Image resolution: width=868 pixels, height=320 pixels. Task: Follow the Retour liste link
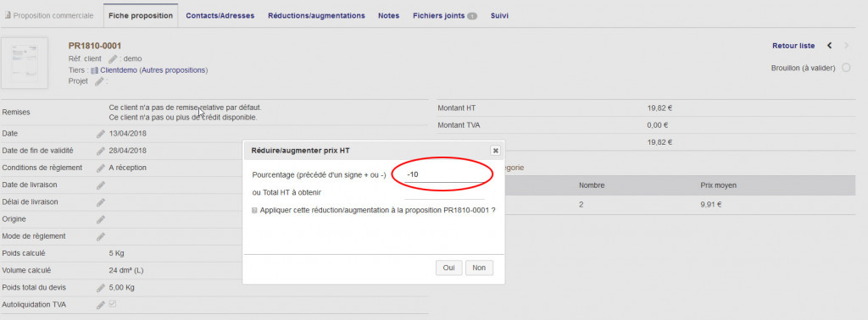pos(793,46)
